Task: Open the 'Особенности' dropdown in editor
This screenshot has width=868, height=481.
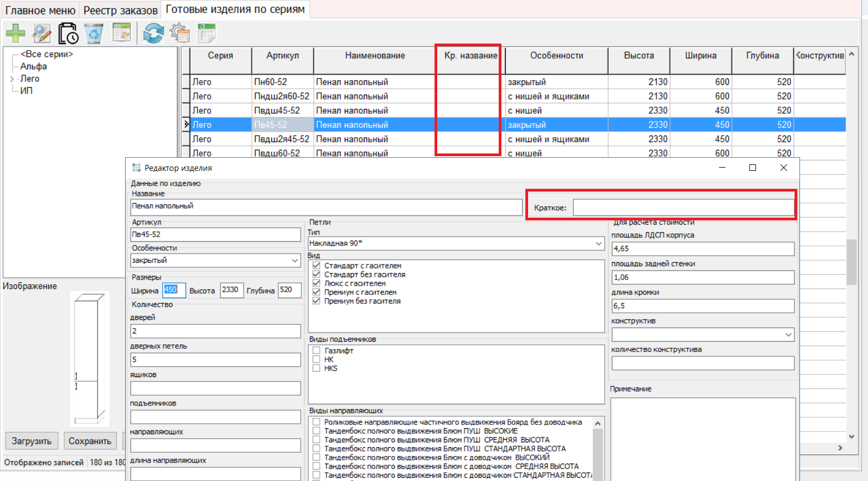Action: (x=295, y=261)
